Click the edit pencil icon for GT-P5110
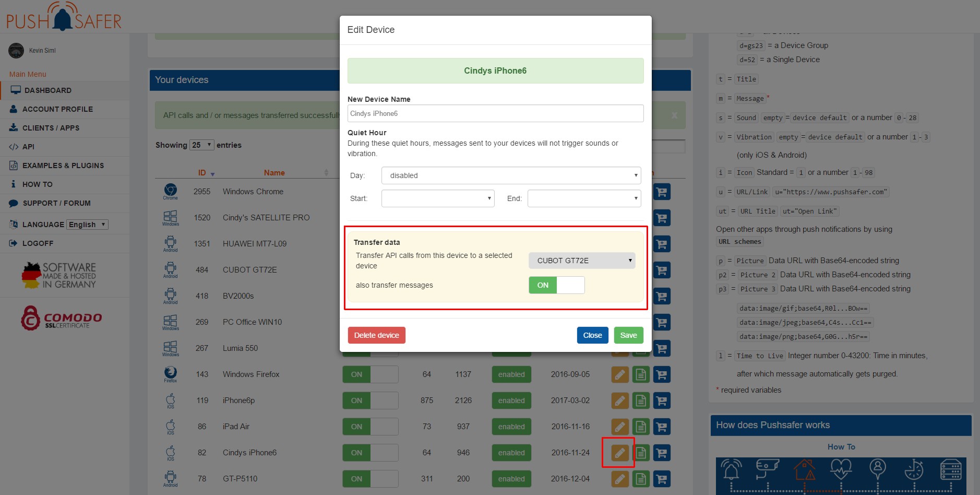The image size is (980, 495). point(619,479)
